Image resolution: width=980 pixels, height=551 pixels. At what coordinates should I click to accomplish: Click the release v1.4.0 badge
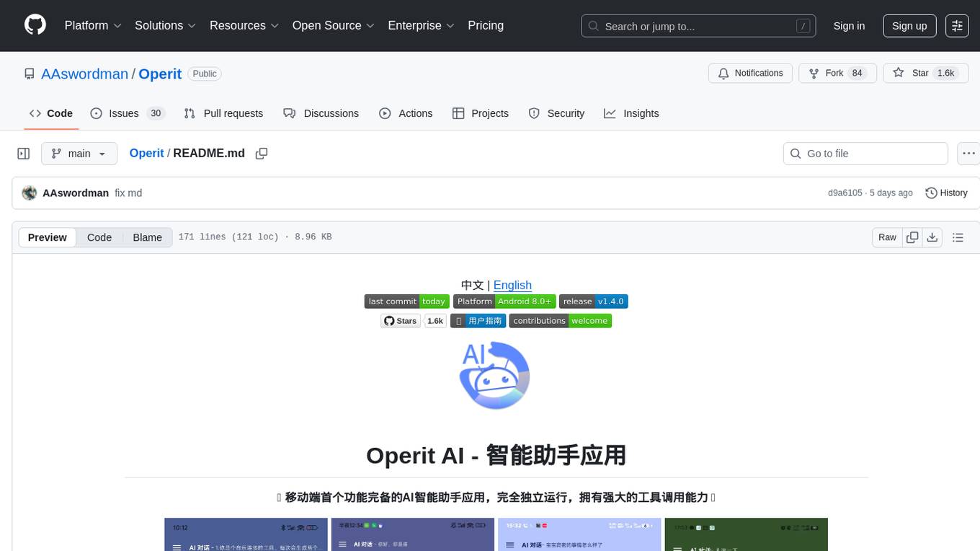click(x=593, y=301)
